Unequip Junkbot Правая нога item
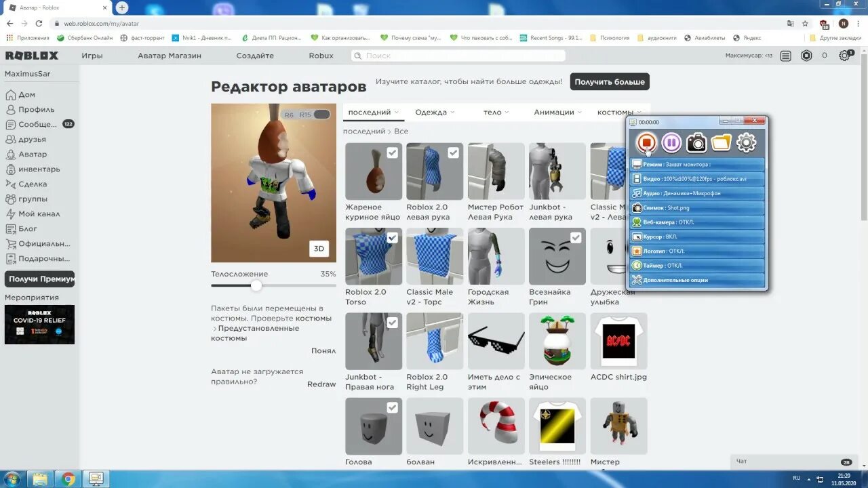This screenshot has height=488, width=868. point(392,323)
